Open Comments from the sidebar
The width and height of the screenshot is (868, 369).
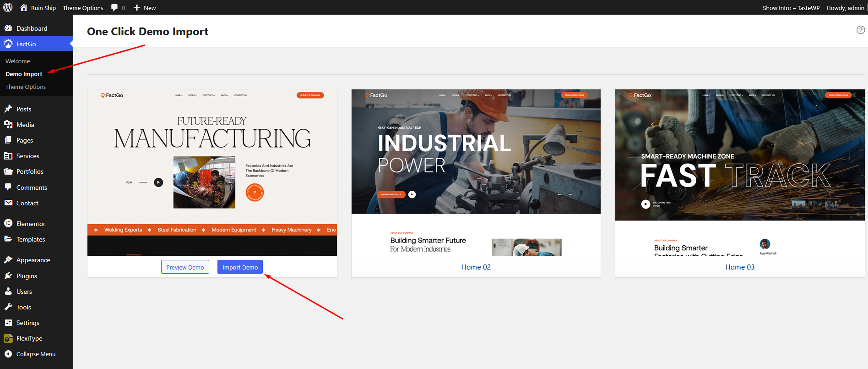coord(37,187)
